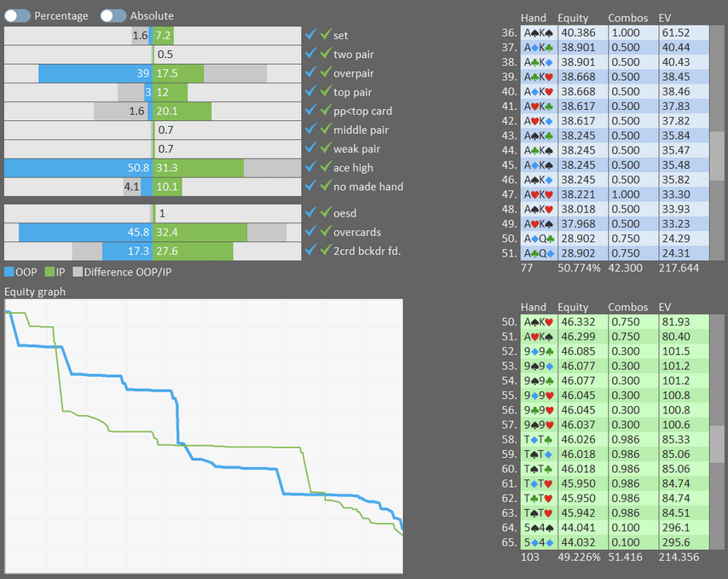This screenshot has width=728, height=579.
Task: Uncheck green IP checkmark for top pair
Action: 326,91
